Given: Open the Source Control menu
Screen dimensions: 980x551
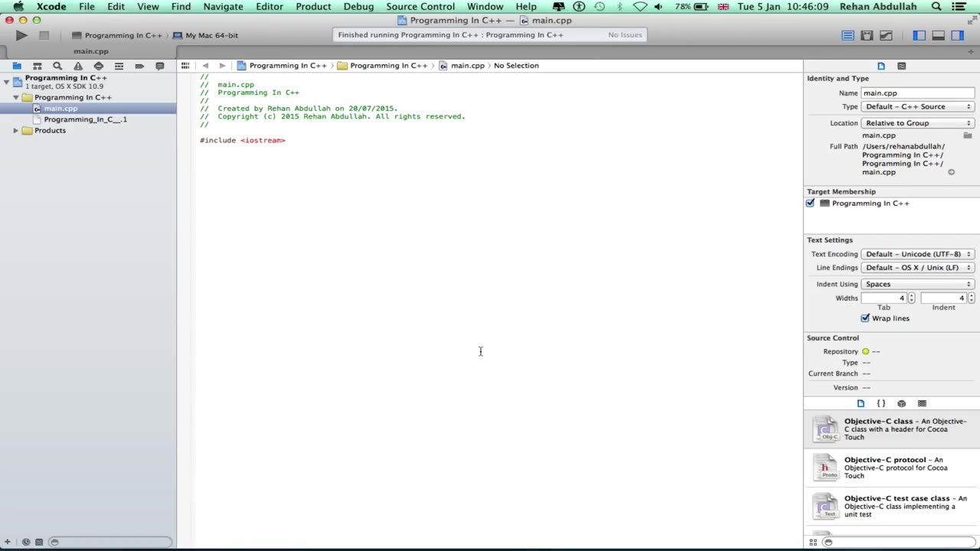Looking at the screenshot, I should (x=420, y=6).
